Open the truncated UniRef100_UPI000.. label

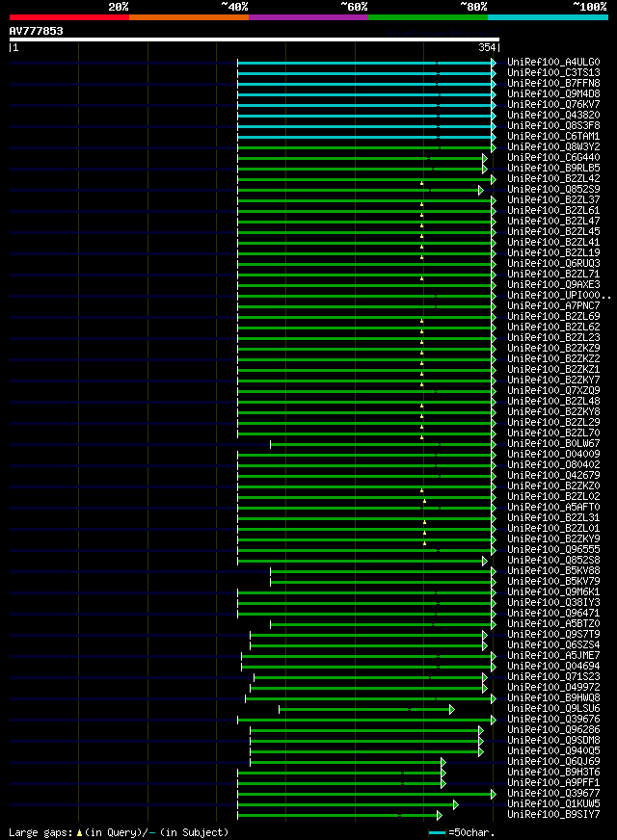pyautogui.click(x=559, y=295)
